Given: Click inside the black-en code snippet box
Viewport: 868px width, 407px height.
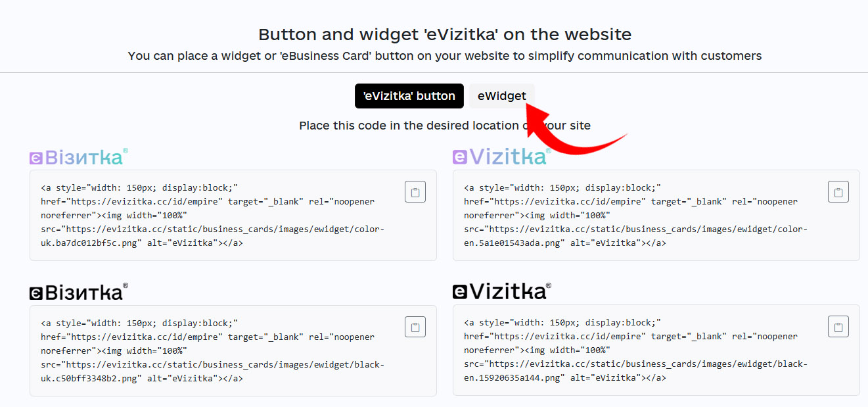Looking at the screenshot, I should 637,350.
